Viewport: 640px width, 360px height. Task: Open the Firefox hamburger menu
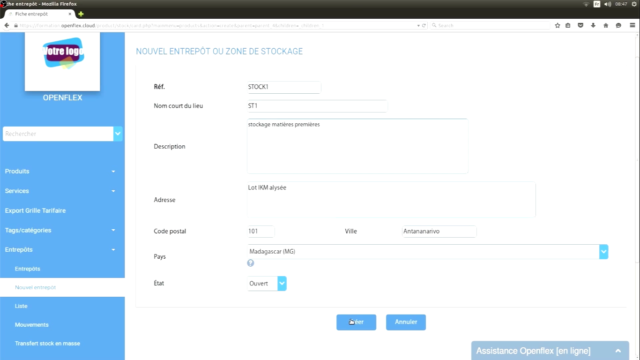(x=632, y=25)
